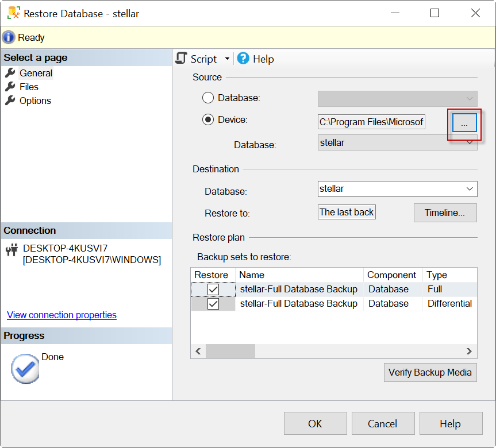Click the backup sets scrollbar left arrow
Screen dimensions: 496x448
(x=198, y=352)
